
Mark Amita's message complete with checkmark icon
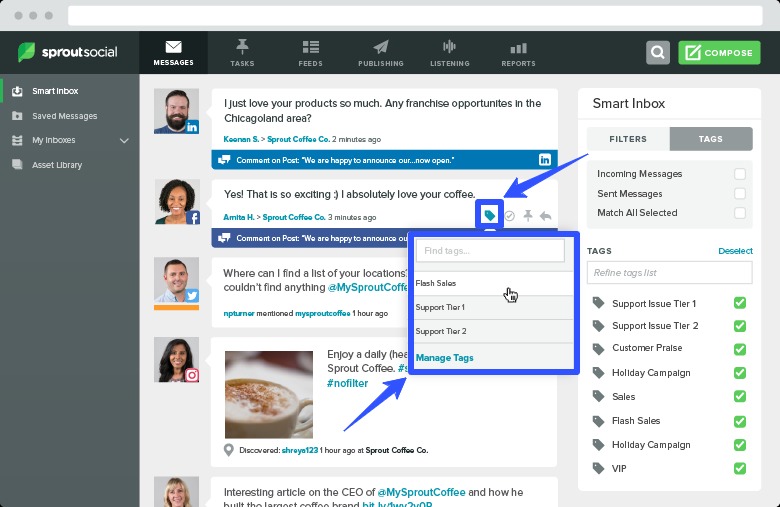509,216
